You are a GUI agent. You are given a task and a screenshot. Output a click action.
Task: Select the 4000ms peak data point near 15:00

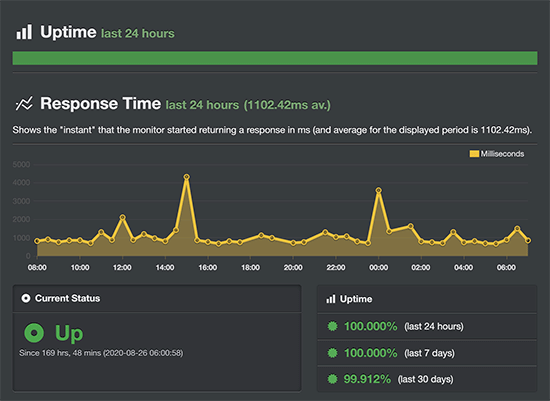(187, 177)
